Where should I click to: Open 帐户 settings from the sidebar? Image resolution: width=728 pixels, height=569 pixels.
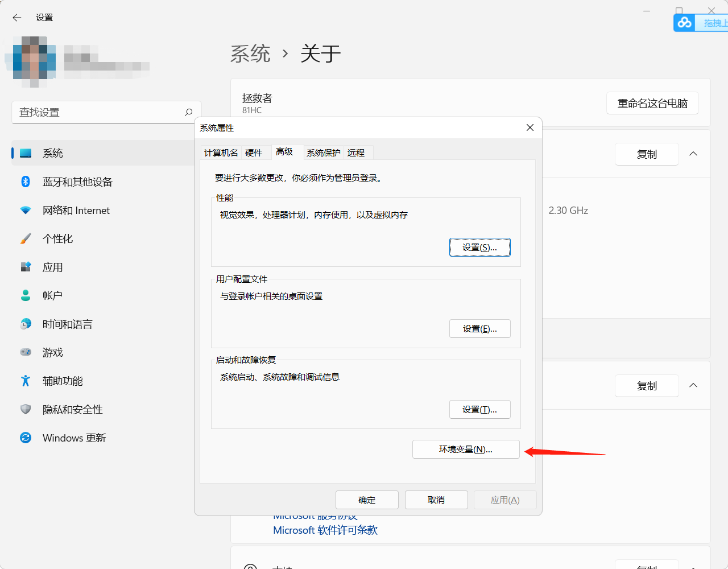pos(53,295)
